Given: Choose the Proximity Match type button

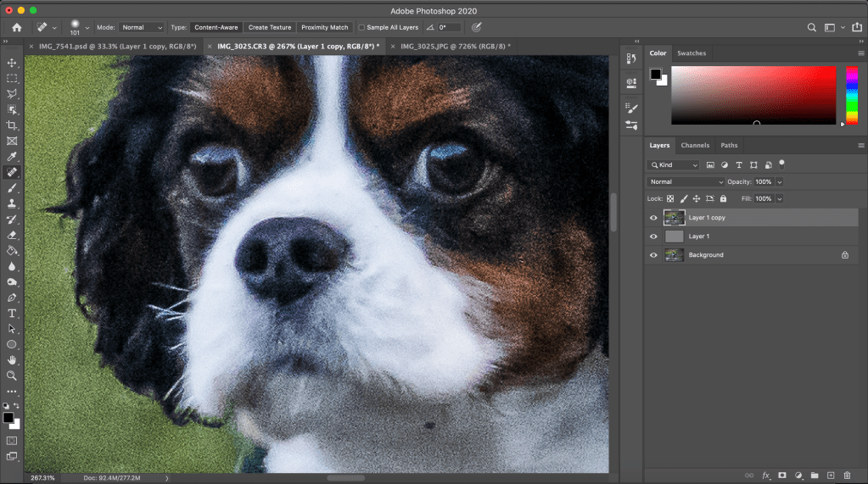Looking at the screenshot, I should coord(325,27).
